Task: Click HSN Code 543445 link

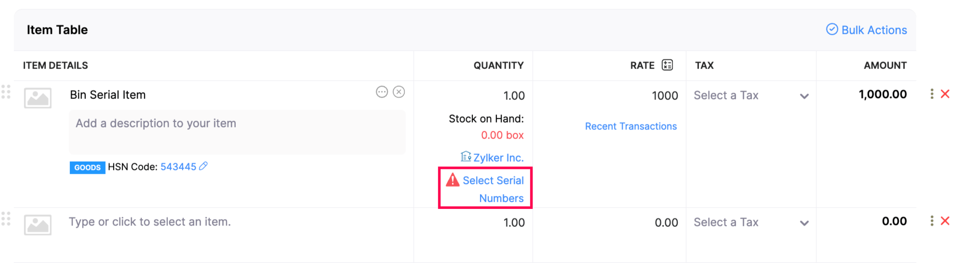Action: (178, 167)
